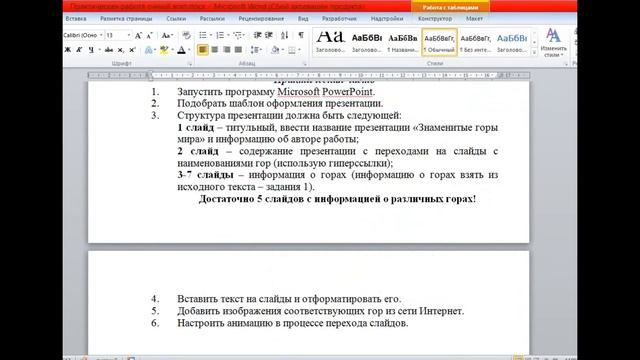Click line Подобрать шаблон оформления презентации

280,103
